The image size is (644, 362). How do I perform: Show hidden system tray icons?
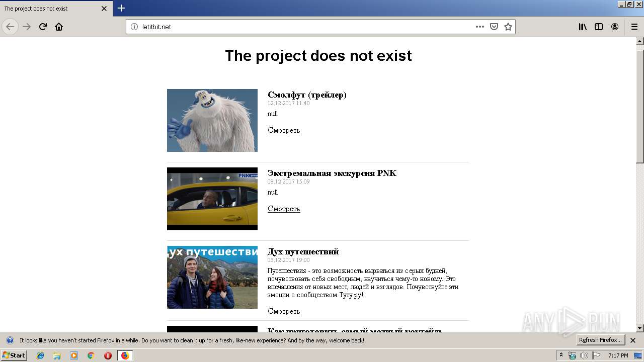click(561, 355)
